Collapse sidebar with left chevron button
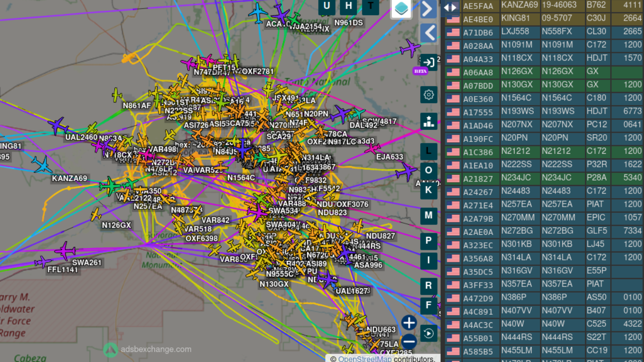Viewport: 644px width, 362px height. (x=428, y=33)
